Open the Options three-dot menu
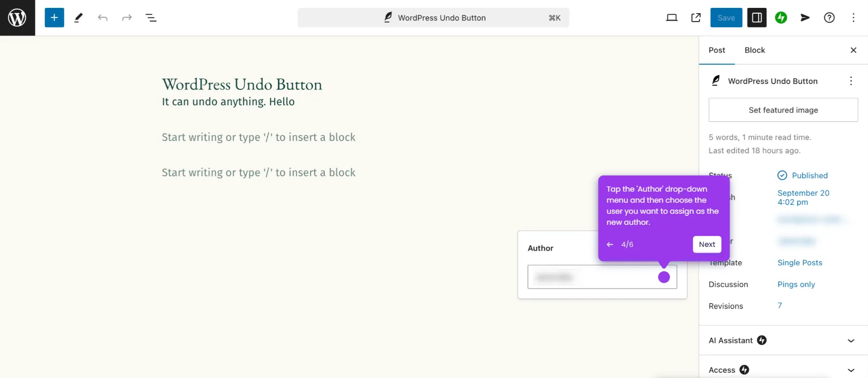Screen dimensions: 868x378 (854, 18)
